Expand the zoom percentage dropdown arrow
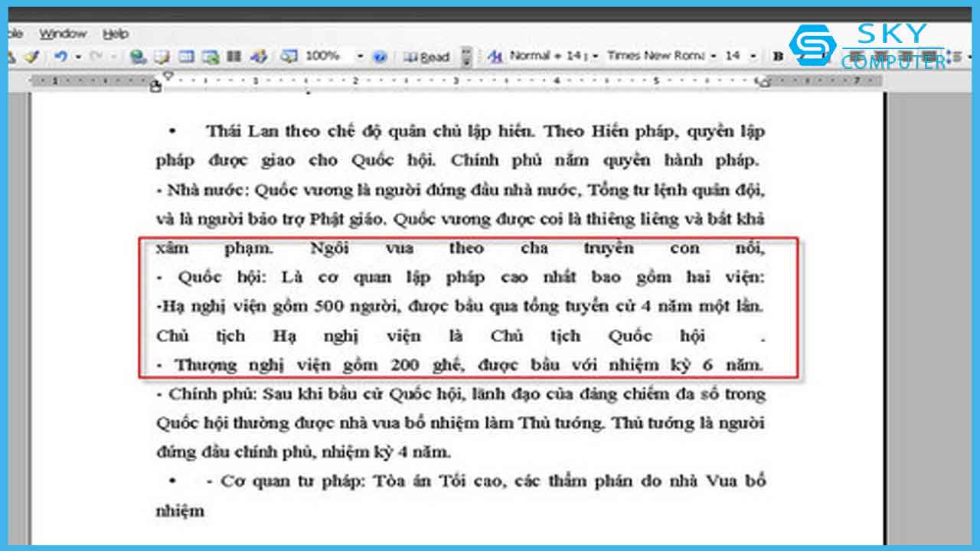The height and width of the screenshot is (551, 980). click(x=360, y=57)
